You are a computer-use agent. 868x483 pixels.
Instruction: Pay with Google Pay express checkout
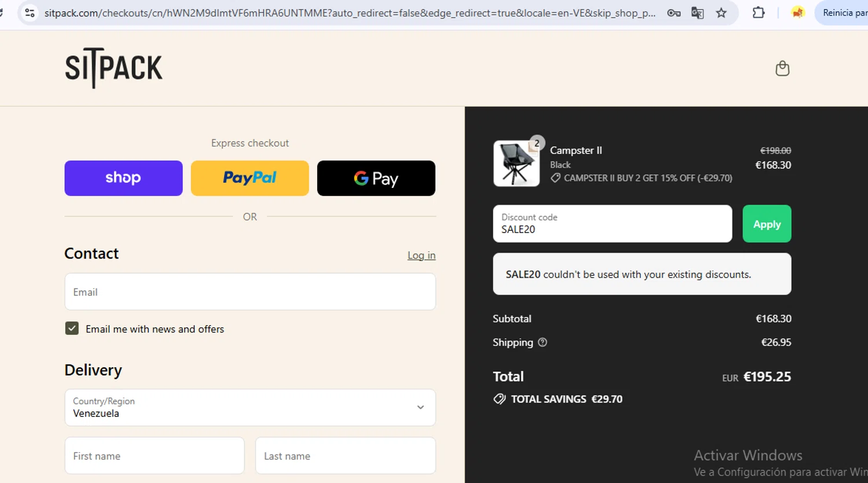(x=376, y=178)
